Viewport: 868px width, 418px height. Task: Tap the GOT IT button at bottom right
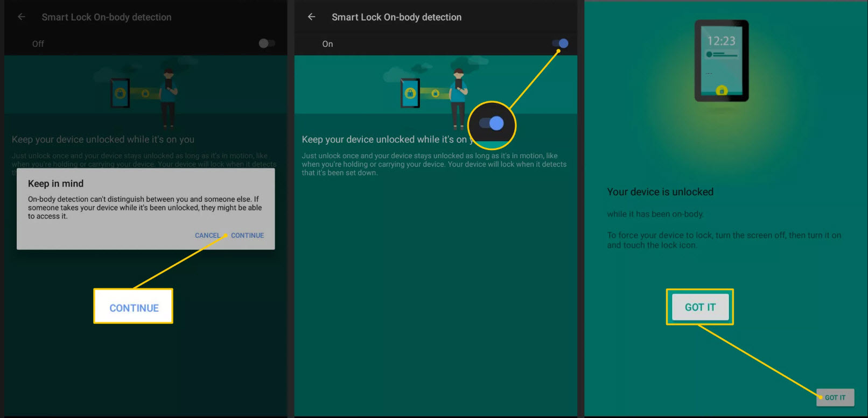(x=835, y=398)
